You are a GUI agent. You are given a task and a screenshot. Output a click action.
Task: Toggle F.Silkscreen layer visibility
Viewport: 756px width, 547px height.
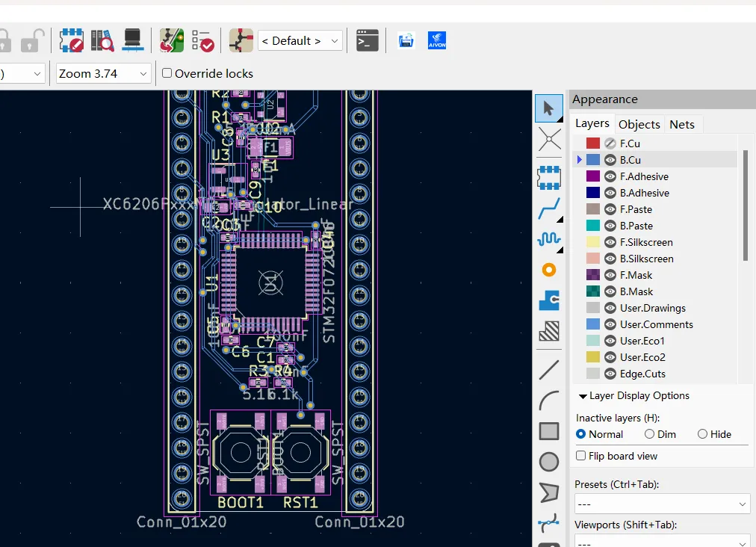(x=610, y=242)
